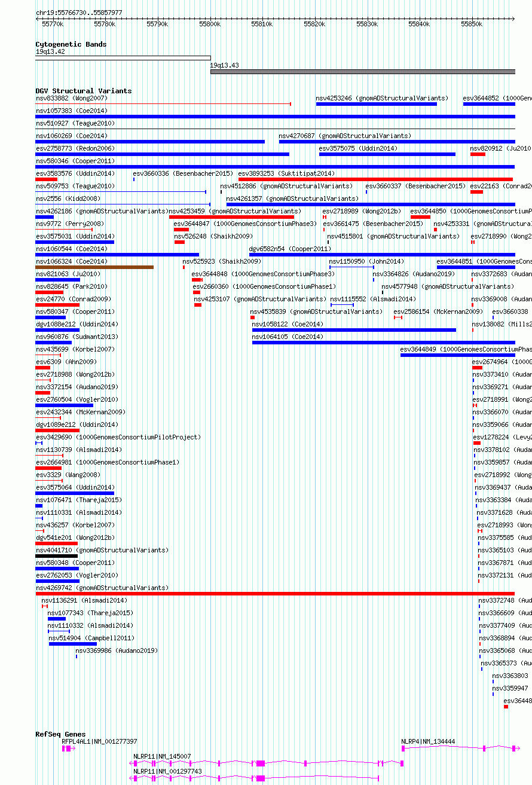Select esv3644848 1000GenomesConsortiumPhase3 variant
Viewport: 532px width, 785px height.
(263, 274)
